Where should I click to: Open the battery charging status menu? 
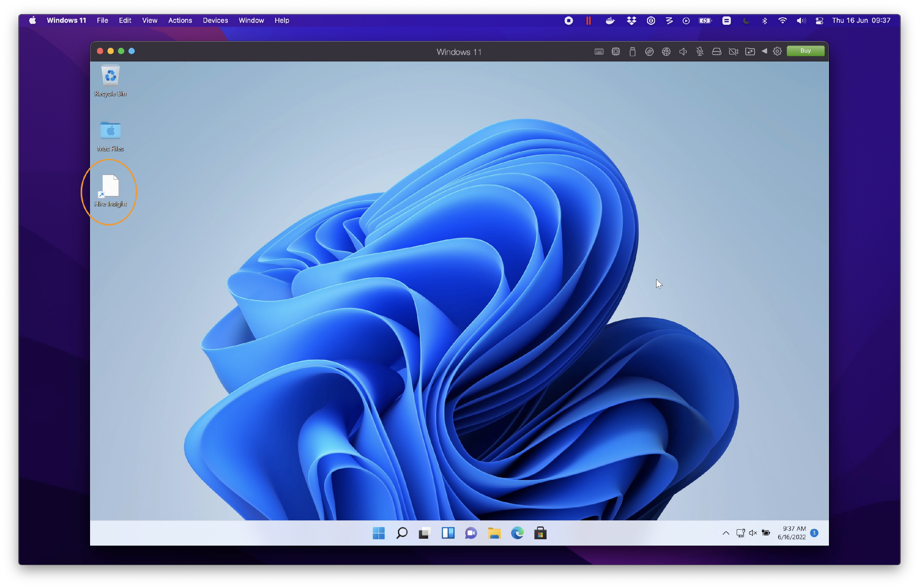pyautogui.click(x=705, y=20)
